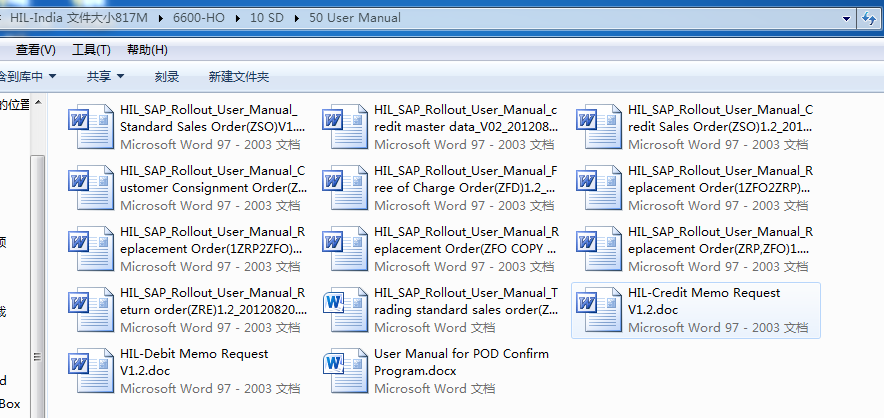Image resolution: width=884 pixels, height=418 pixels.
Task: Open the address bar history dropdown arrow
Action: point(846,19)
